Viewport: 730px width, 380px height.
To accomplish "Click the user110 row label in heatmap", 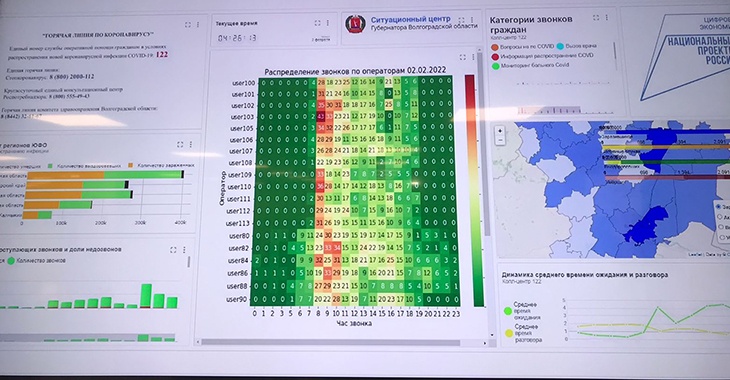I will (x=240, y=187).
